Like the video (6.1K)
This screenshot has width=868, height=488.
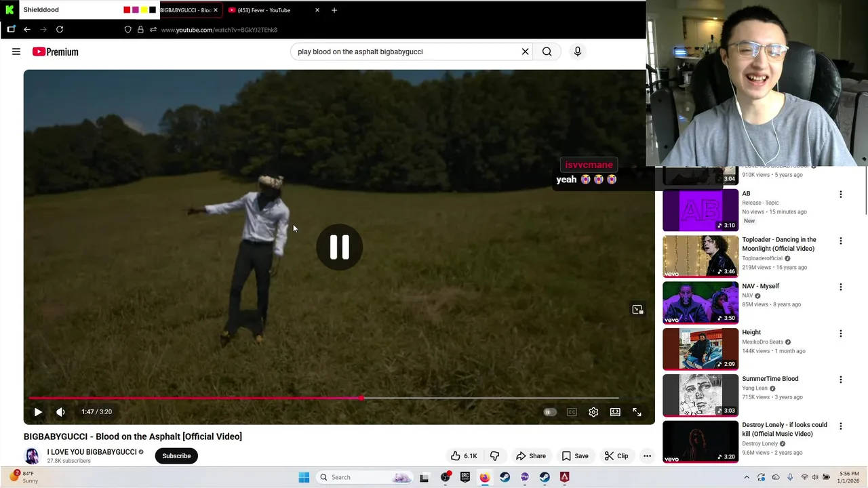[464, 456]
